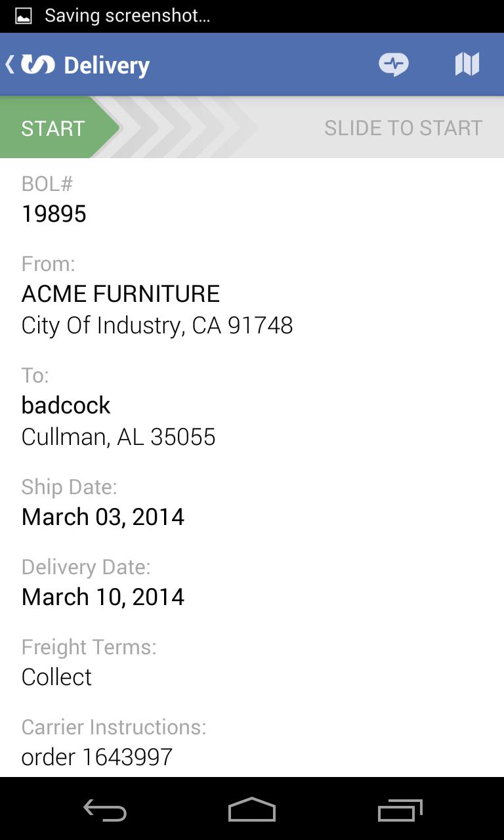Tap the Collect freight terms value
This screenshot has width=504, height=840.
56,677
